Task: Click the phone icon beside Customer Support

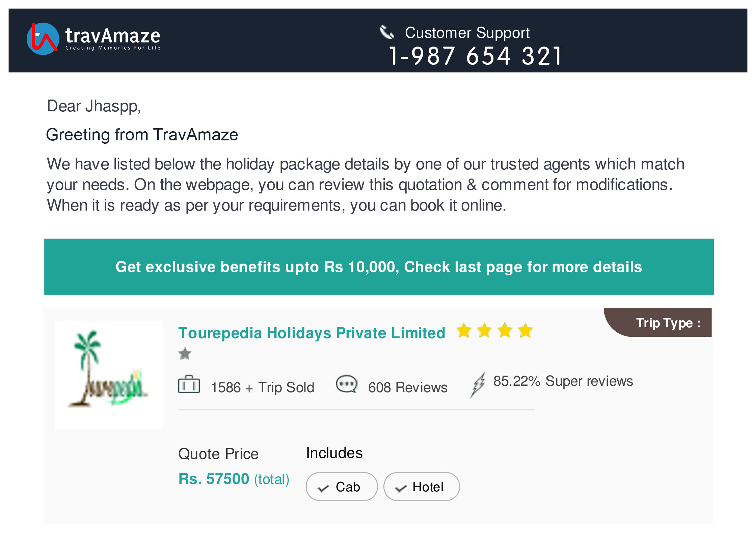Action: [x=387, y=33]
